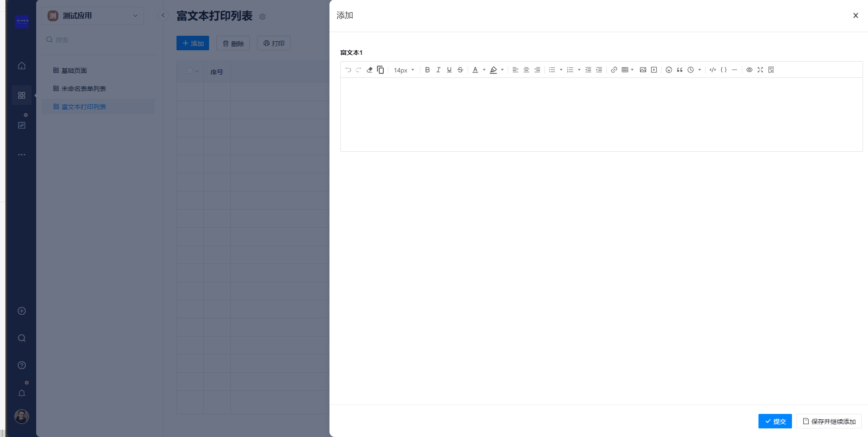Image resolution: width=868 pixels, height=437 pixels.
Task: Toggle strikethrough text formatting
Action: click(460, 70)
